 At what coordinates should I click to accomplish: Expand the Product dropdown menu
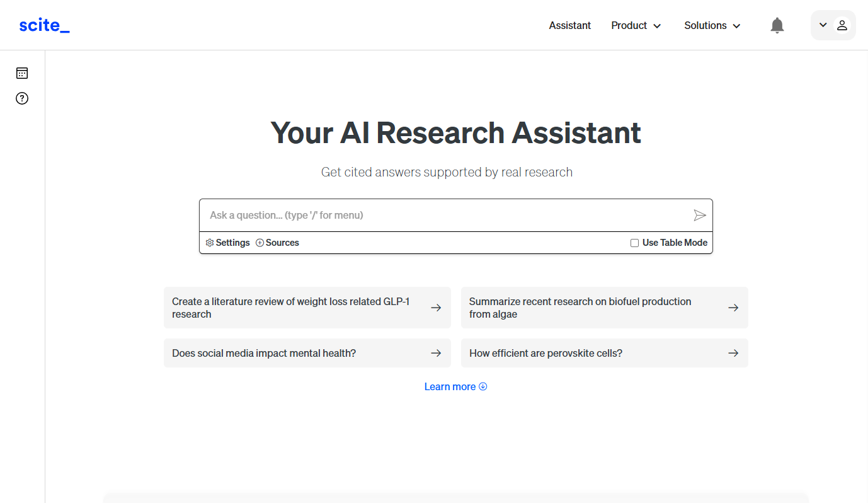point(636,26)
